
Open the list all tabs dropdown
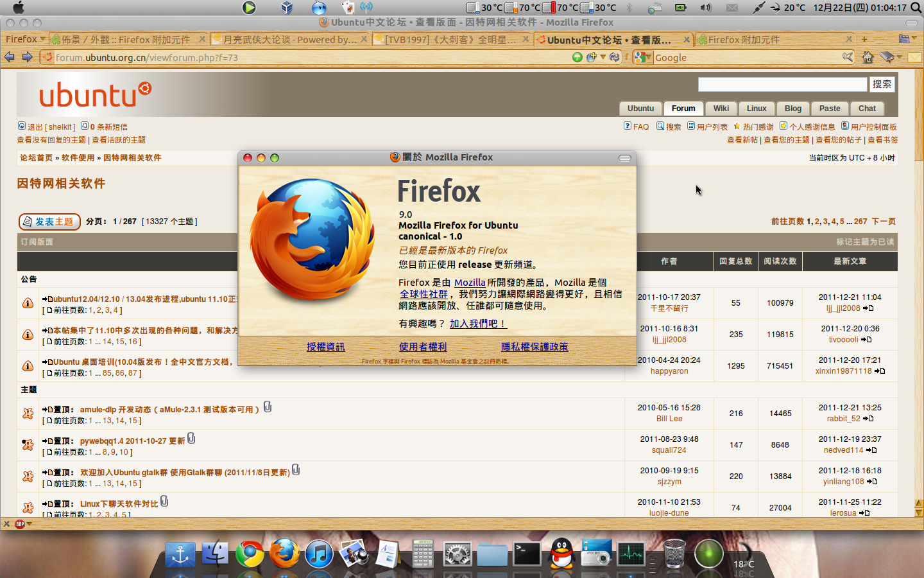click(907, 39)
